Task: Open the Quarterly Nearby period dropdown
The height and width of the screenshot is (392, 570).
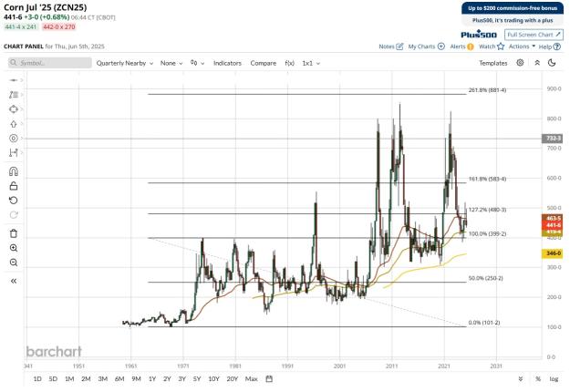Action: click(125, 63)
